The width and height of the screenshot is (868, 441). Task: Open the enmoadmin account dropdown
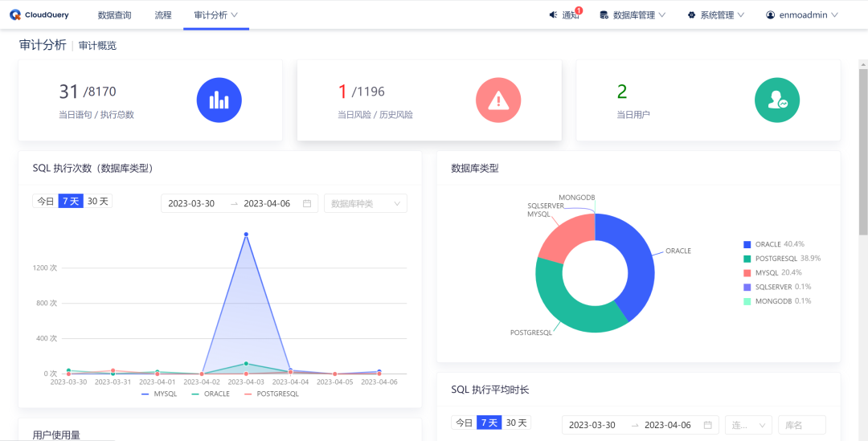(801, 15)
